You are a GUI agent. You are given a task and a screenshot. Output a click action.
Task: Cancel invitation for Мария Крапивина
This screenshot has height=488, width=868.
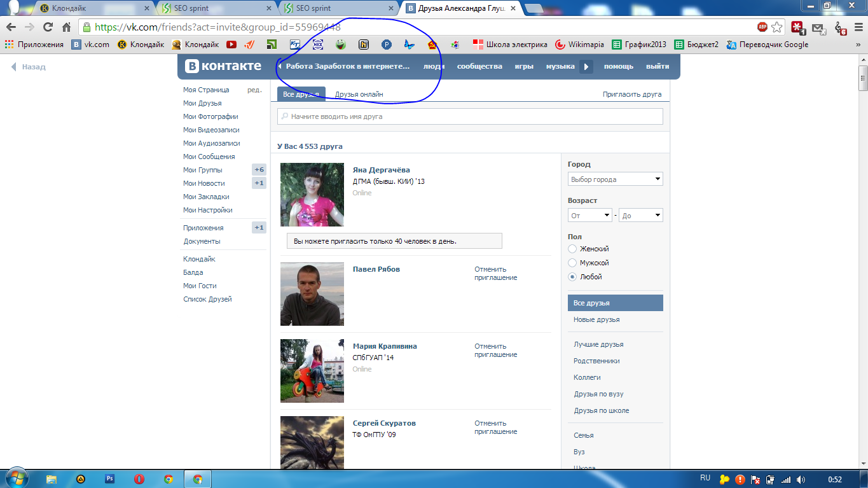(496, 350)
